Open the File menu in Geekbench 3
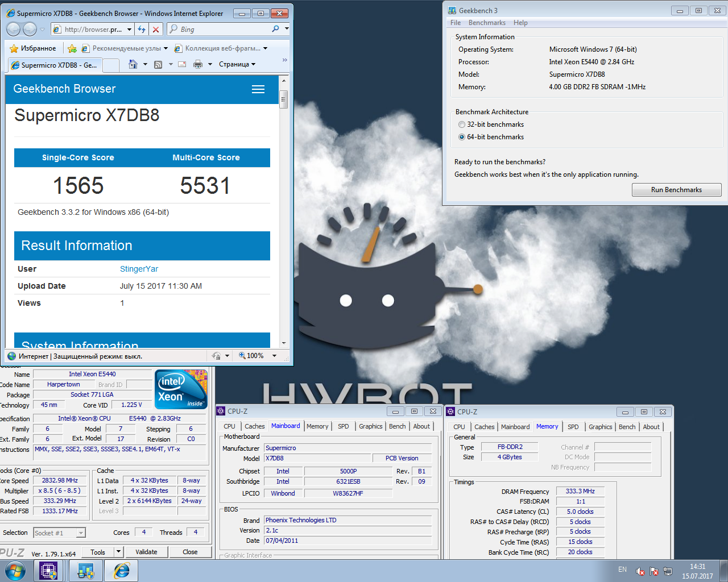Screen dimensions: 728x582 456,23
